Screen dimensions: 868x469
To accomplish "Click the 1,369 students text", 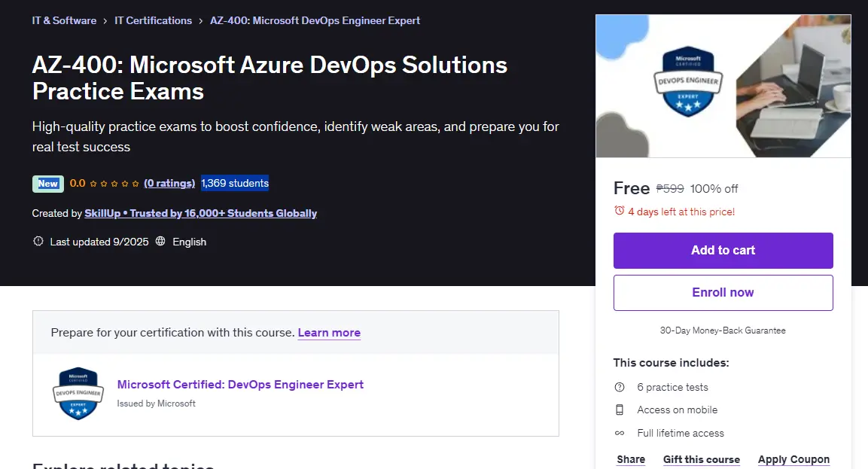I will tap(235, 183).
